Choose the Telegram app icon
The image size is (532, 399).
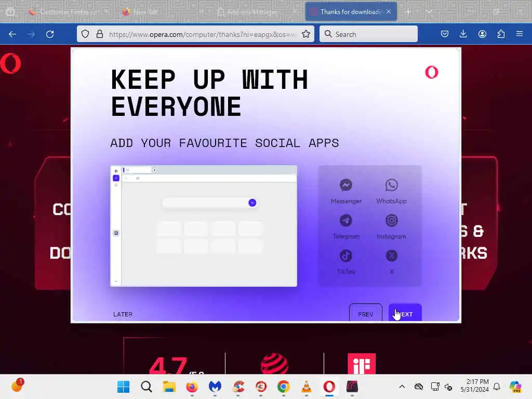[x=345, y=220]
